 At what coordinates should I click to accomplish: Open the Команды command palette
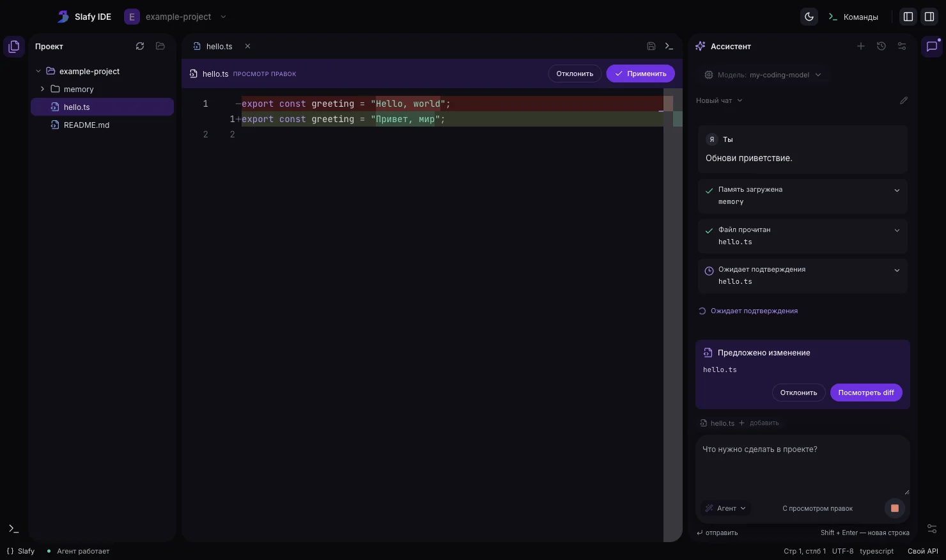point(853,17)
